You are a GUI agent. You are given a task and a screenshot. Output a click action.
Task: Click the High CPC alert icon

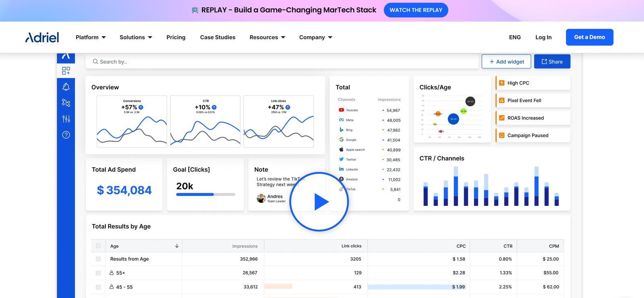click(x=502, y=83)
